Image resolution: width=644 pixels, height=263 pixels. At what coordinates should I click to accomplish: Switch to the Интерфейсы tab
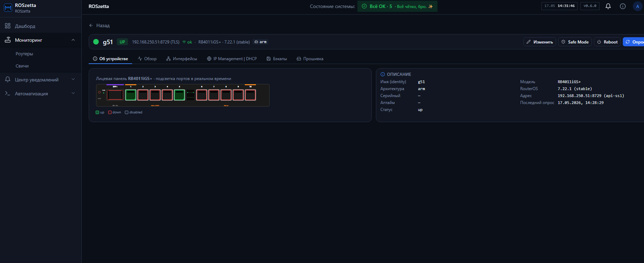[x=182, y=59]
